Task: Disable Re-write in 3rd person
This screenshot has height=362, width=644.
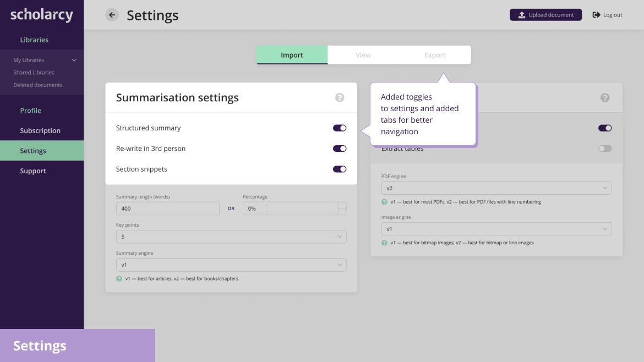Action: click(x=339, y=149)
